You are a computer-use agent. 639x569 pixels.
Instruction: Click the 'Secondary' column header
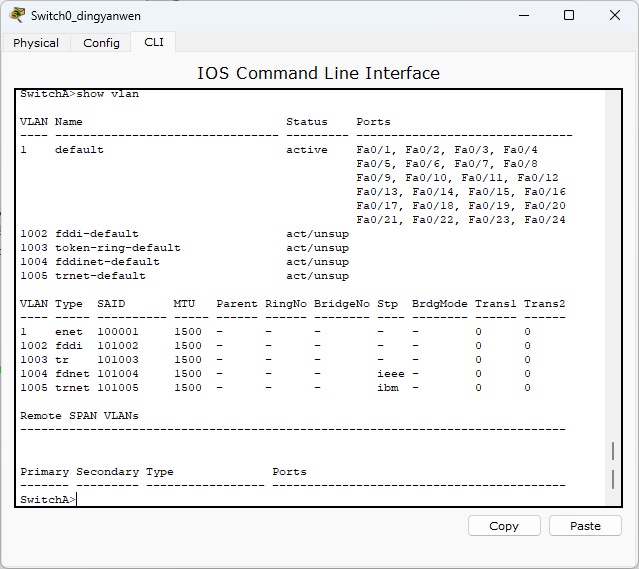tap(108, 472)
